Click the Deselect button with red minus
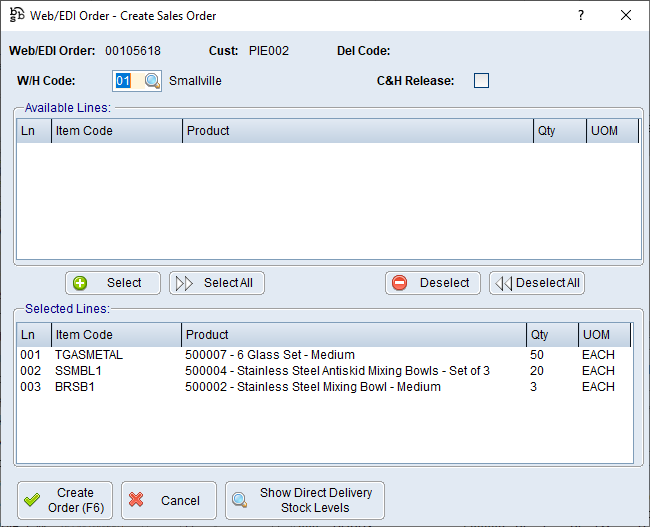 [433, 283]
